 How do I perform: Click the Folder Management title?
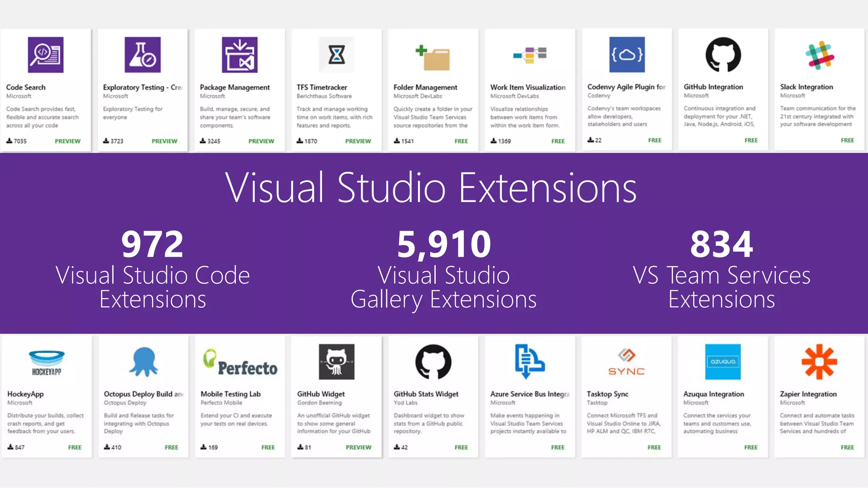tap(425, 87)
